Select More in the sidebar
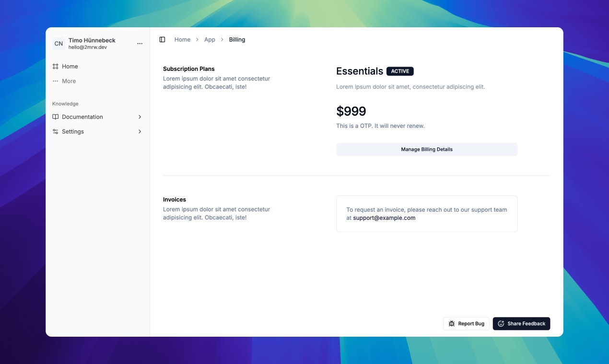 coord(98,81)
